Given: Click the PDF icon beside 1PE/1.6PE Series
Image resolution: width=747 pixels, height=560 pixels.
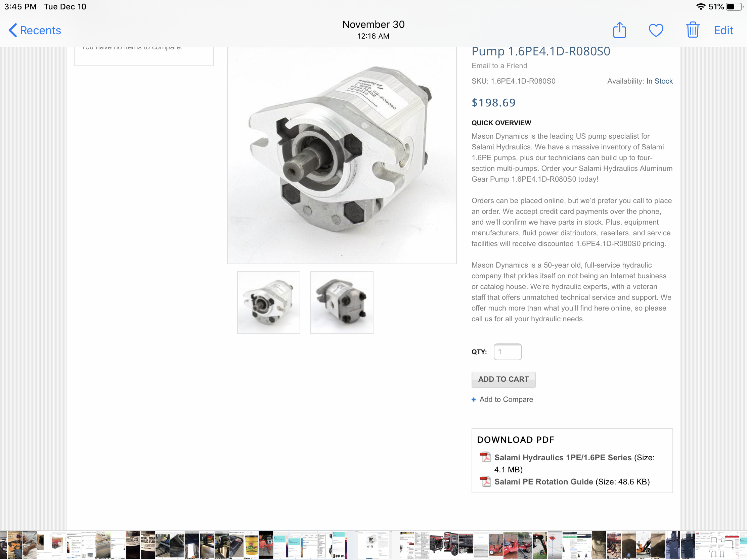Looking at the screenshot, I should (x=485, y=457).
